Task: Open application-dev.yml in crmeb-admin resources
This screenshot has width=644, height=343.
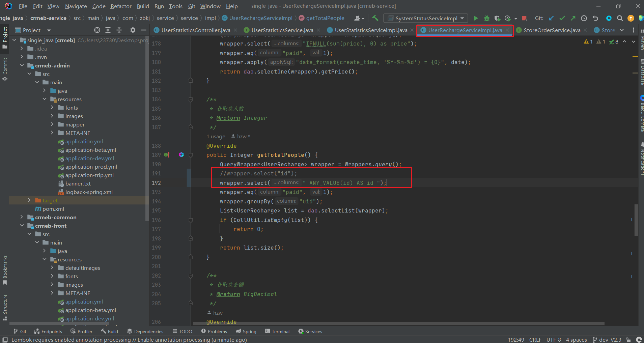Action: click(x=89, y=158)
